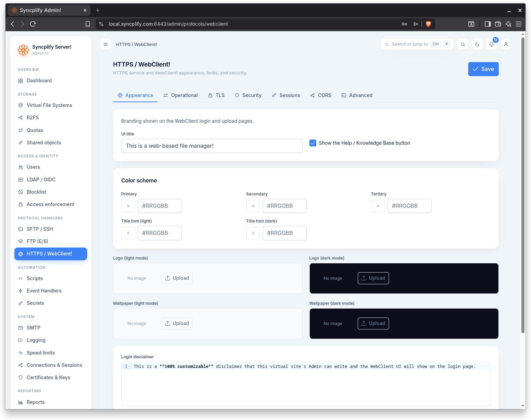
Task: Open the user profile icon
Action: [506, 44]
